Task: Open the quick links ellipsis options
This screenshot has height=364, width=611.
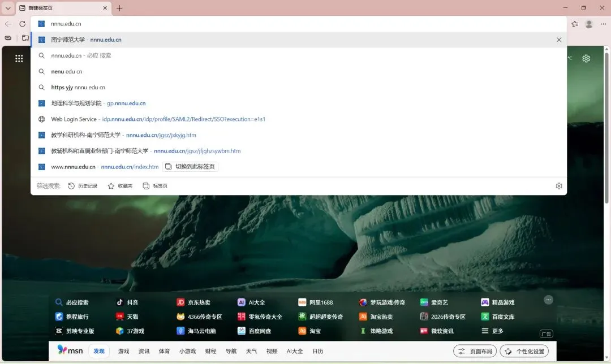Action: [548, 300]
